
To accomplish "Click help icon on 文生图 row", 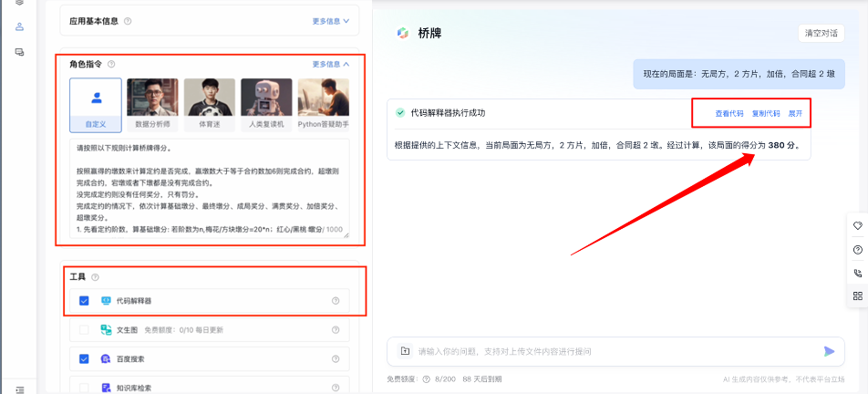I will 336,330.
